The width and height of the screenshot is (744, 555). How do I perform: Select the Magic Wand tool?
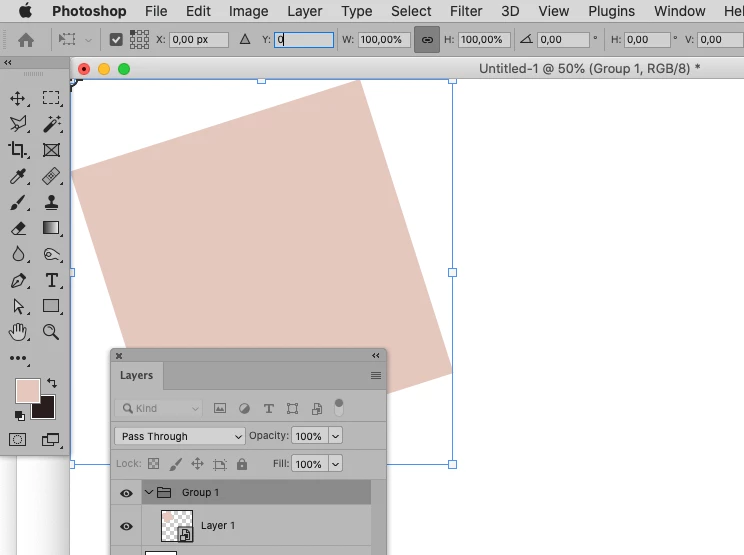point(51,124)
